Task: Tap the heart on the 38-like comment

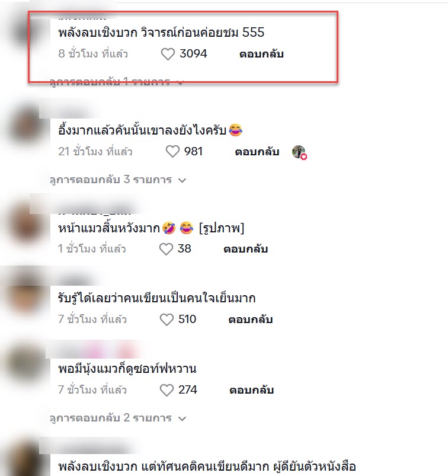Action: tap(166, 249)
